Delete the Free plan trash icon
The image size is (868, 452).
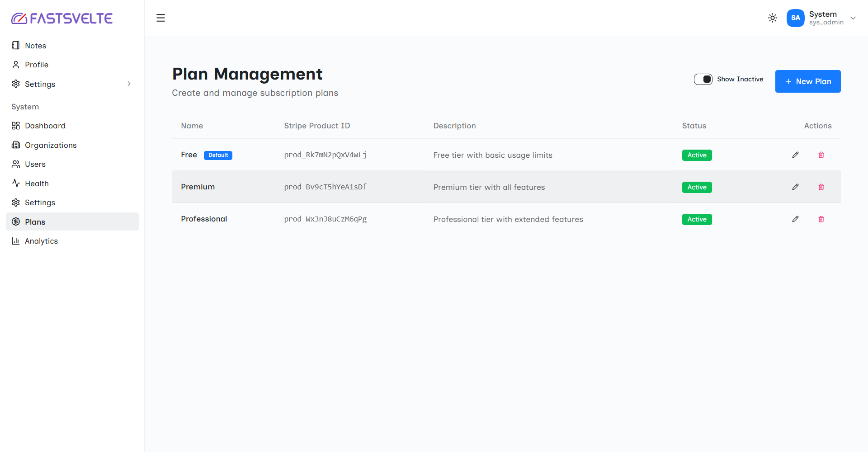pos(821,155)
